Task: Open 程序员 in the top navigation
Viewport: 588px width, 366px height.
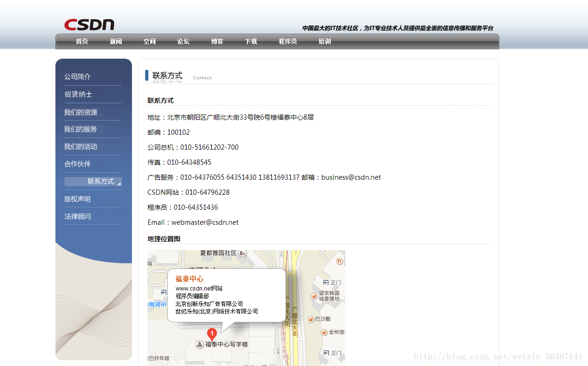Action: tap(288, 41)
